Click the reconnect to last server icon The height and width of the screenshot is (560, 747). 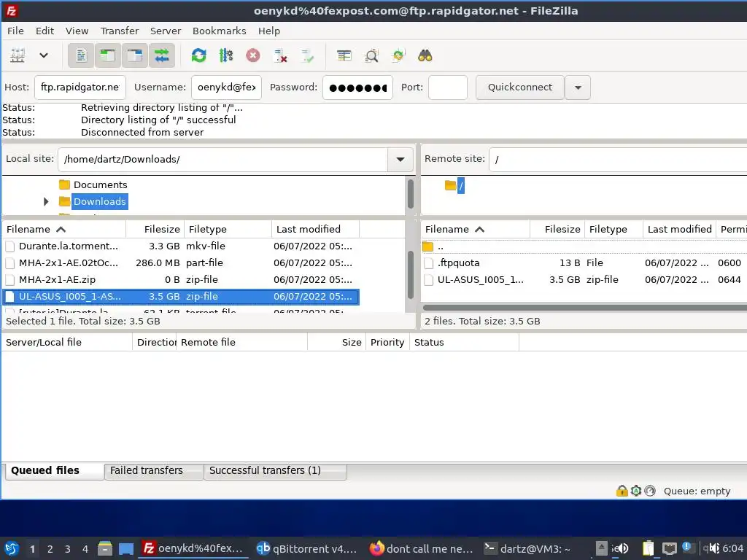tap(307, 55)
